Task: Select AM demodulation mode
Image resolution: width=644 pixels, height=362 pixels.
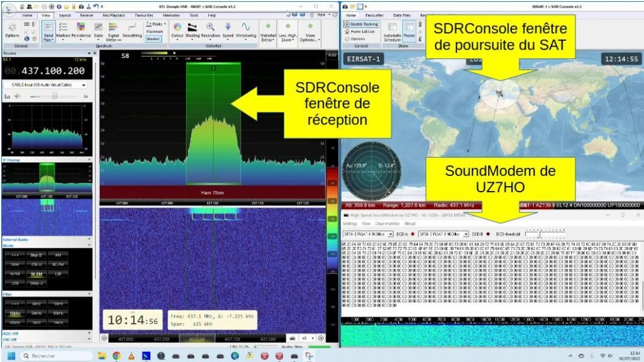Action: tap(58, 255)
